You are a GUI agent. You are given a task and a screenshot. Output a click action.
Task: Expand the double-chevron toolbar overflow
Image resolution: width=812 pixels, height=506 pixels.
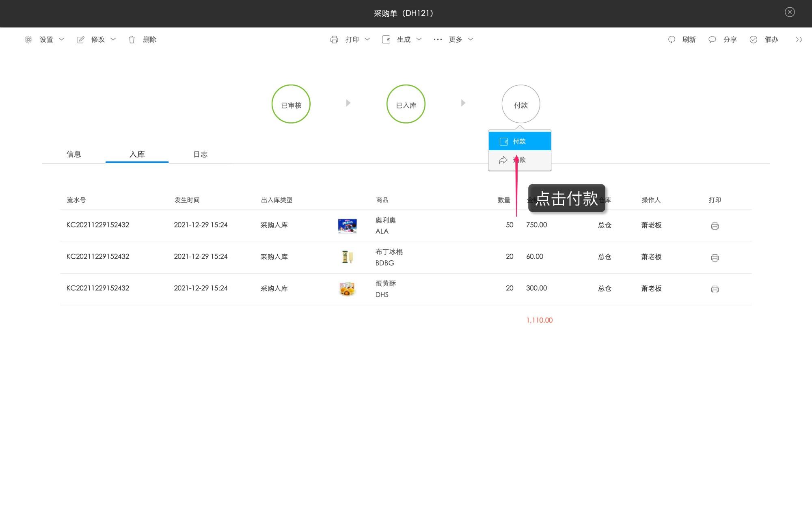click(x=799, y=39)
